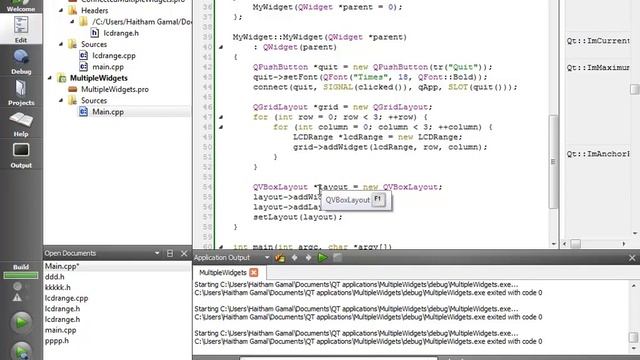Open the Open Documents pane dropdown
The image size is (640, 360).
click(157, 253)
